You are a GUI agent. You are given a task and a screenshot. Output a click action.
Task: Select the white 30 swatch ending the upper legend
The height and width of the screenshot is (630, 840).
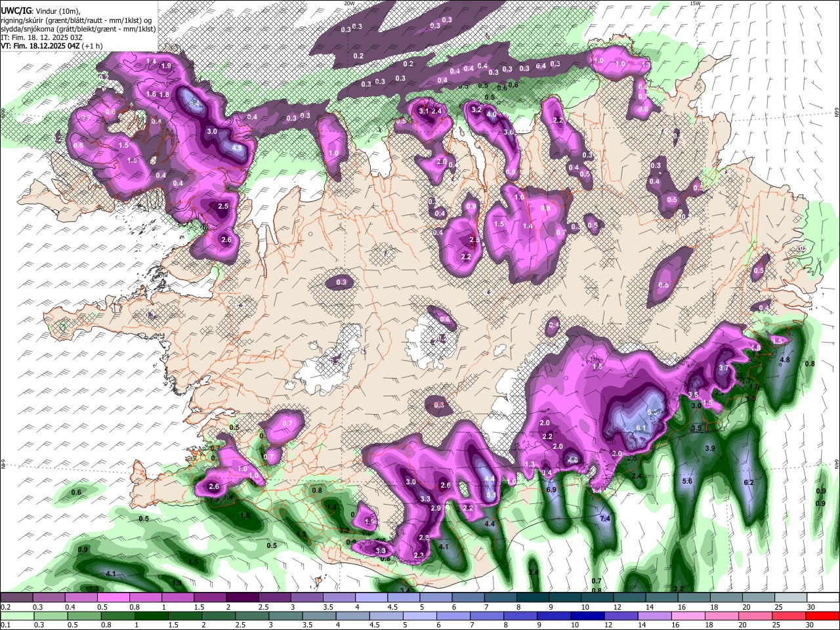pyautogui.click(x=822, y=598)
